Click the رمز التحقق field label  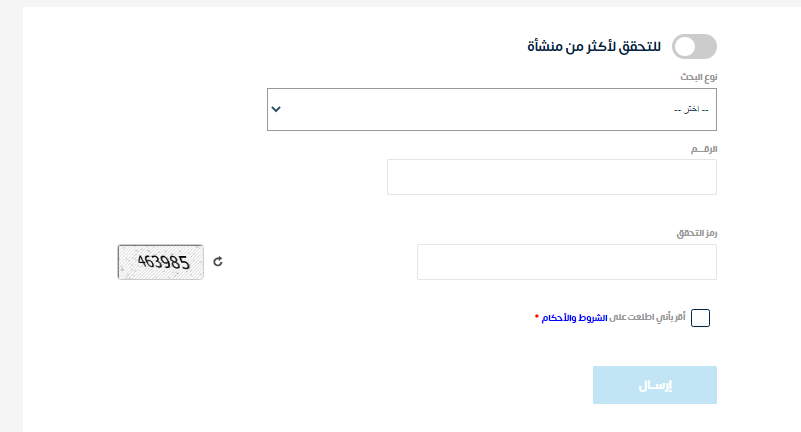point(698,233)
